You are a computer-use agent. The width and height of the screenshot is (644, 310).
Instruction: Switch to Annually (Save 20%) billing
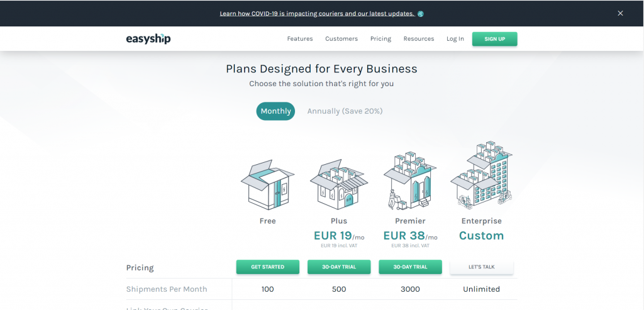point(345,111)
